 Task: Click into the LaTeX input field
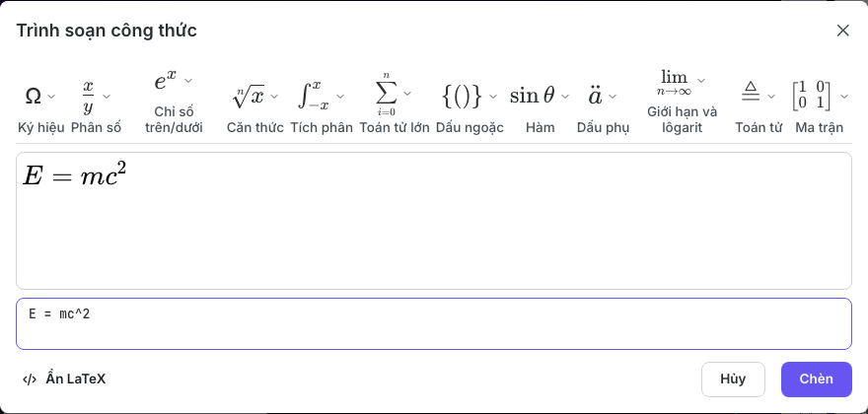click(434, 323)
